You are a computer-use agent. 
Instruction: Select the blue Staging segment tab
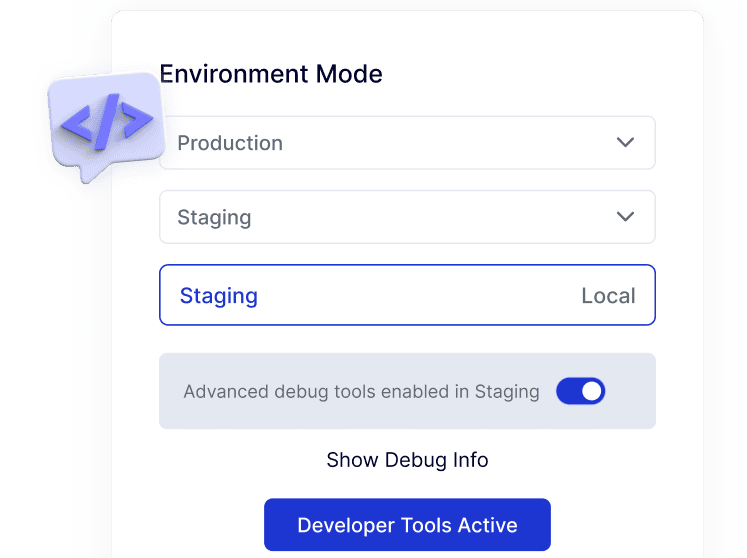(219, 296)
